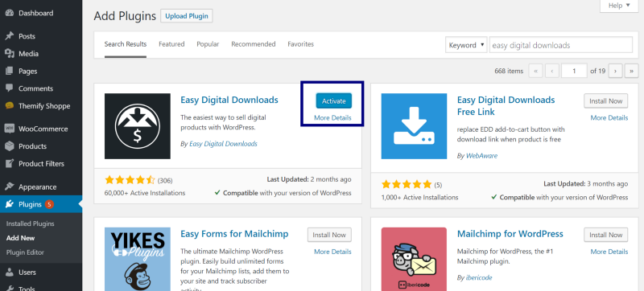Click "60,000+ Active Installations" text
The width and height of the screenshot is (644, 291).
point(145,193)
